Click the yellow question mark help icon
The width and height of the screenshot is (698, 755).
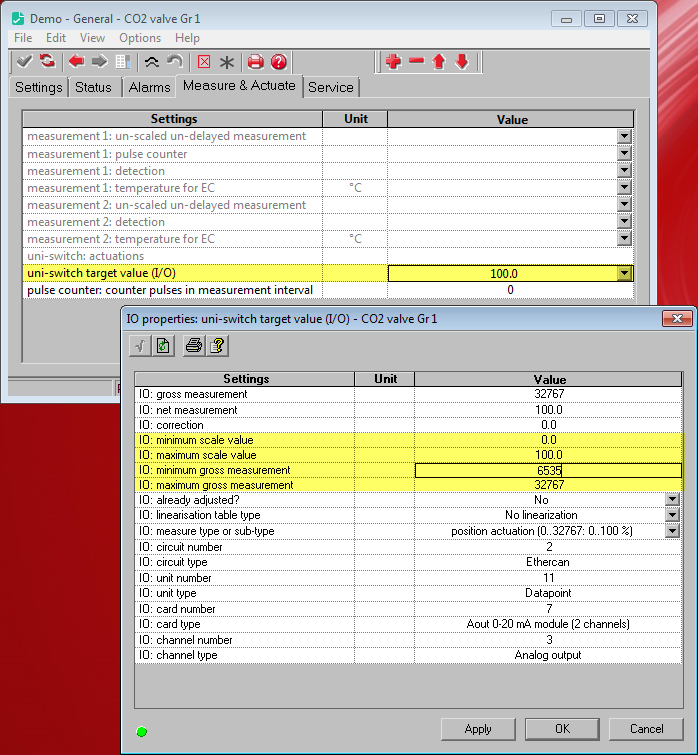click(x=217, y=346)
